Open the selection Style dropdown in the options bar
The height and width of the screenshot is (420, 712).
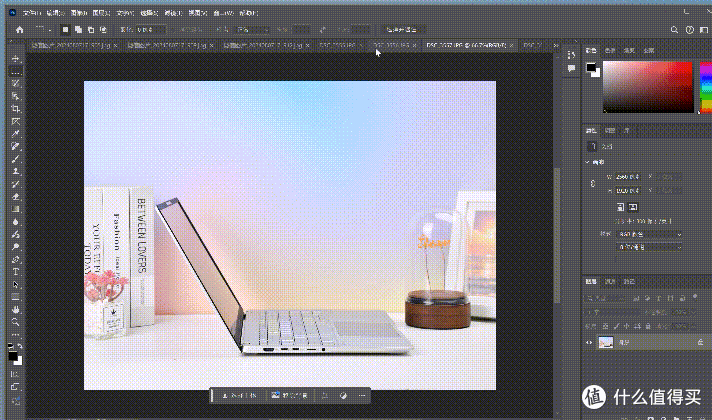point(252,30)
